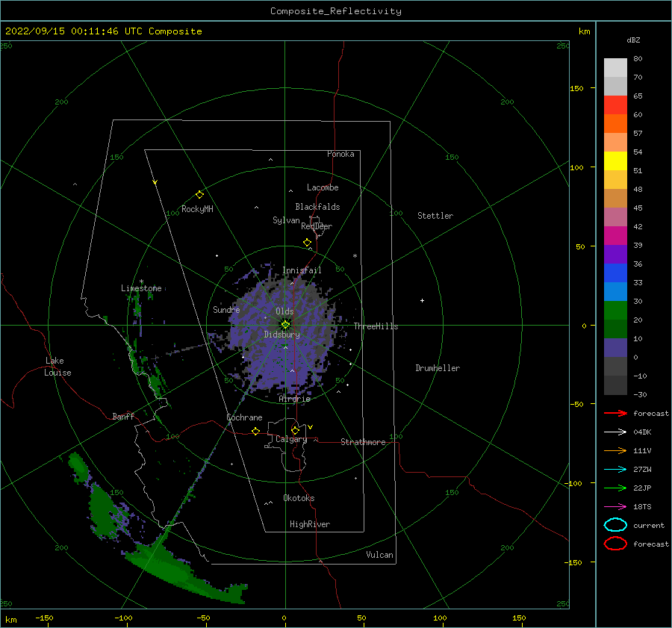This screenshot has width=672, height=628.
Task: Click the ThreeHills label
Action: [x=376, y=326]
